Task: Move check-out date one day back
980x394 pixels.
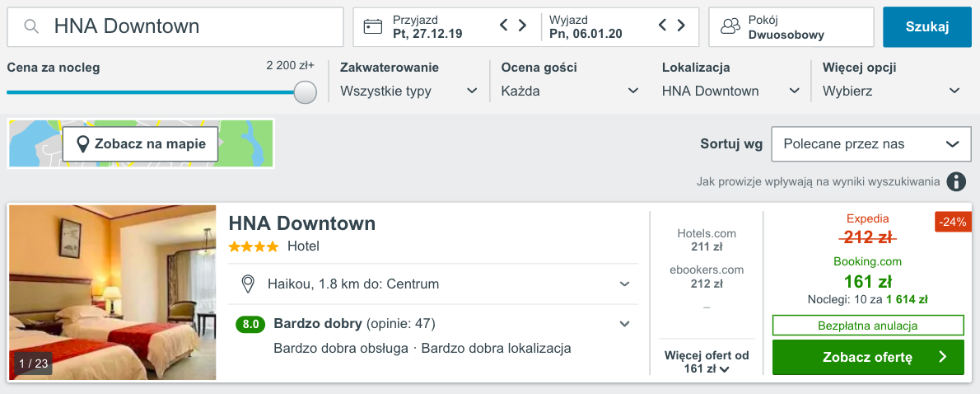Action: 663,26
